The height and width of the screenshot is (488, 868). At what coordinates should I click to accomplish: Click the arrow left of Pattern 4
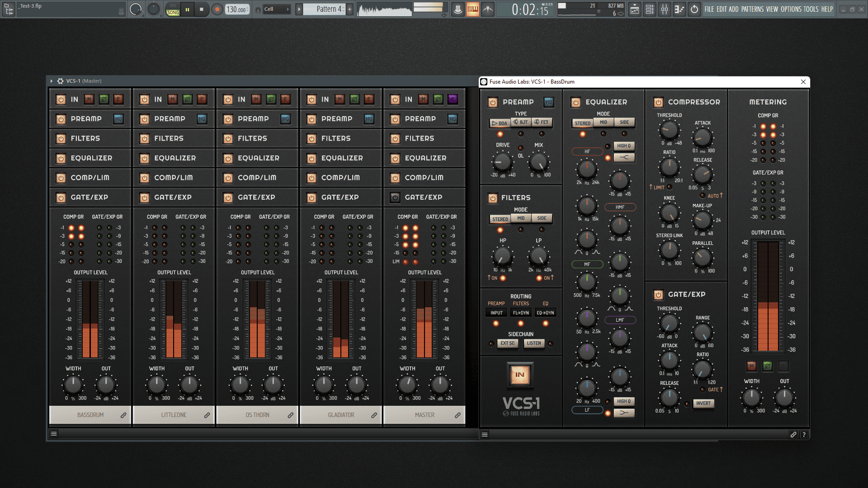coord(299,9)
